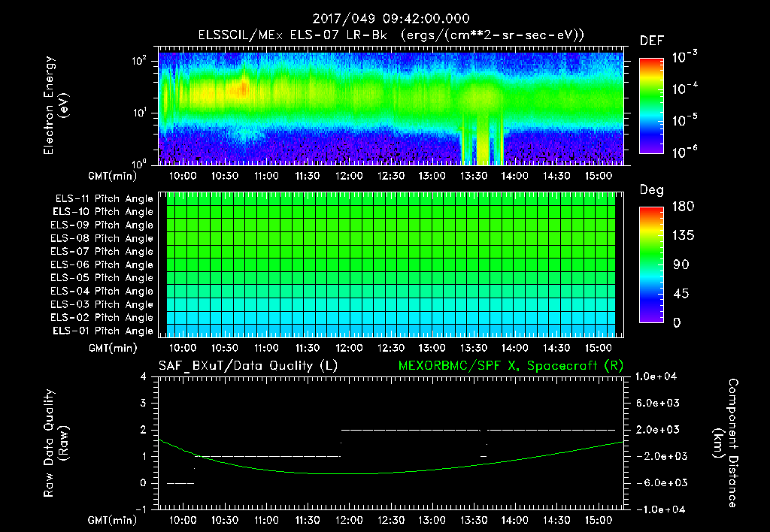Click the Electron Energy (eV) axis label

click(56, 105)
